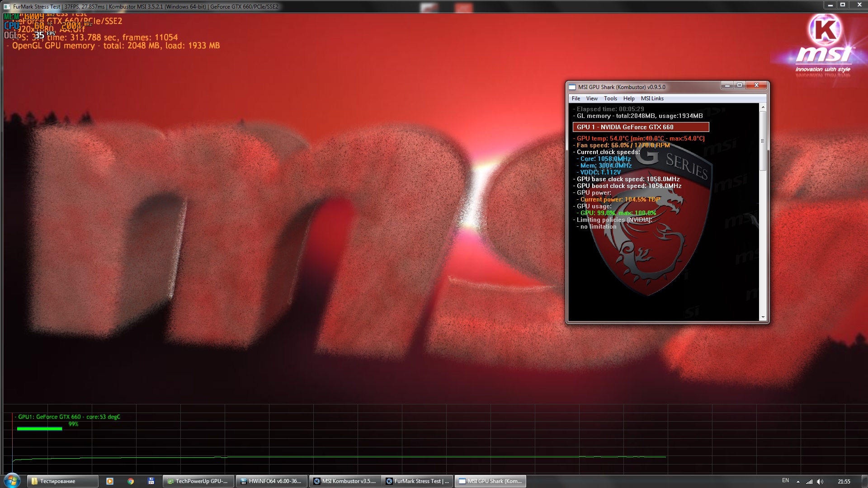Click the GPU Shark vertical scrollbar thumb
Viewport: 868px width, 488px height.
click(763, 141)
